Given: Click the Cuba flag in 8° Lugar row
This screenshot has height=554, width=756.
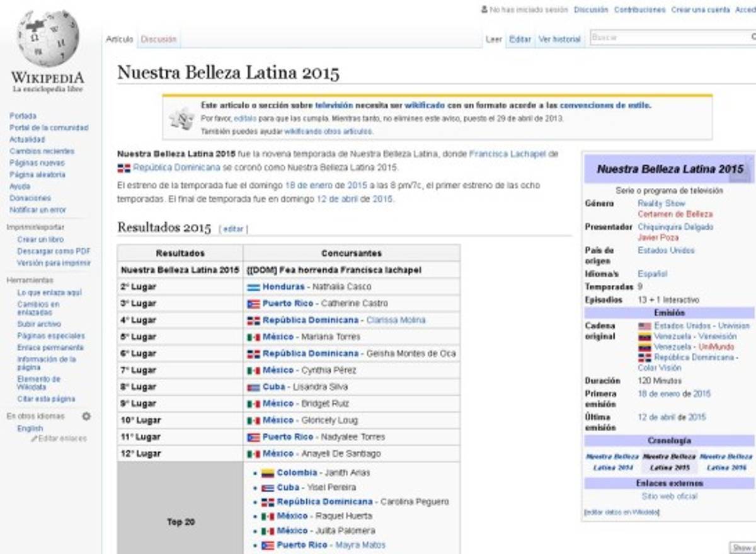Looking at the screenshot, I should [253, 388].
